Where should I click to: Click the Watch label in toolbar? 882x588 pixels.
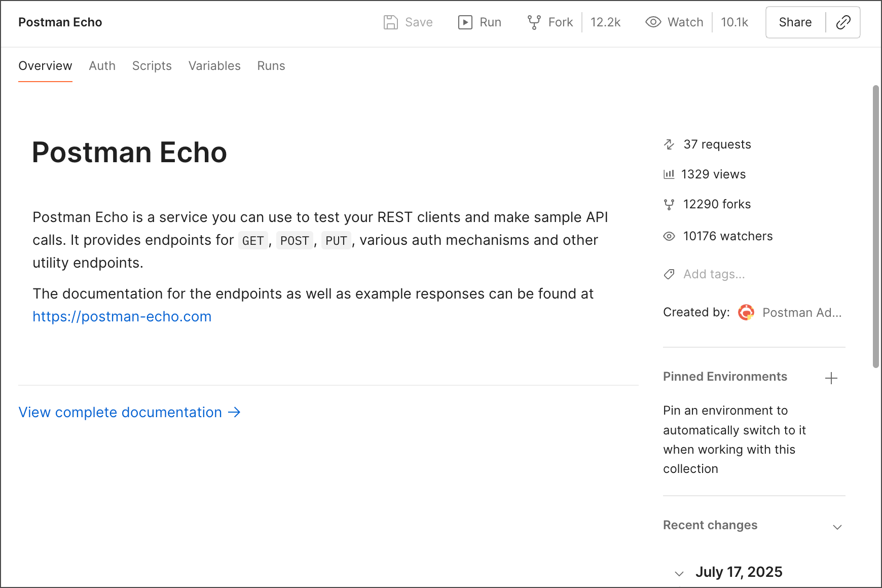(x=685, y=22)
